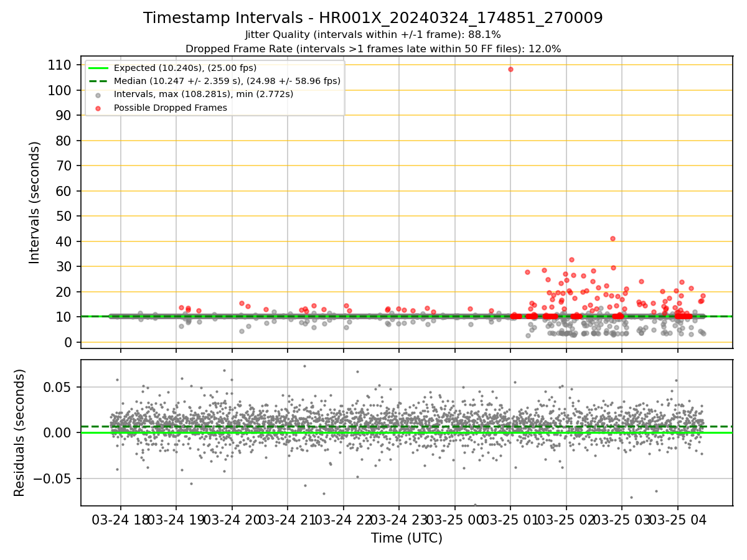
Task: Click the 'Expected (10.240s), (25.00 fps)' legend entry
Action: coord(185,68)
